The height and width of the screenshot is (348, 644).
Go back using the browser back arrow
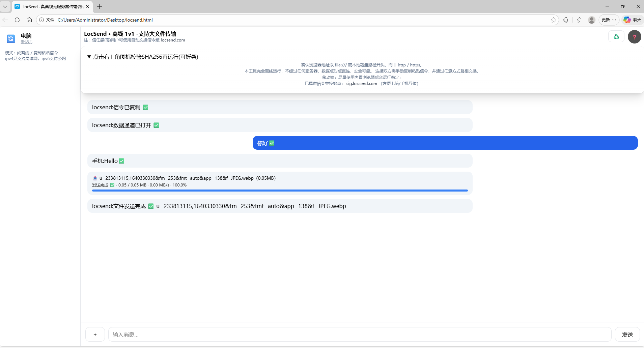click(x=5, y=20)
